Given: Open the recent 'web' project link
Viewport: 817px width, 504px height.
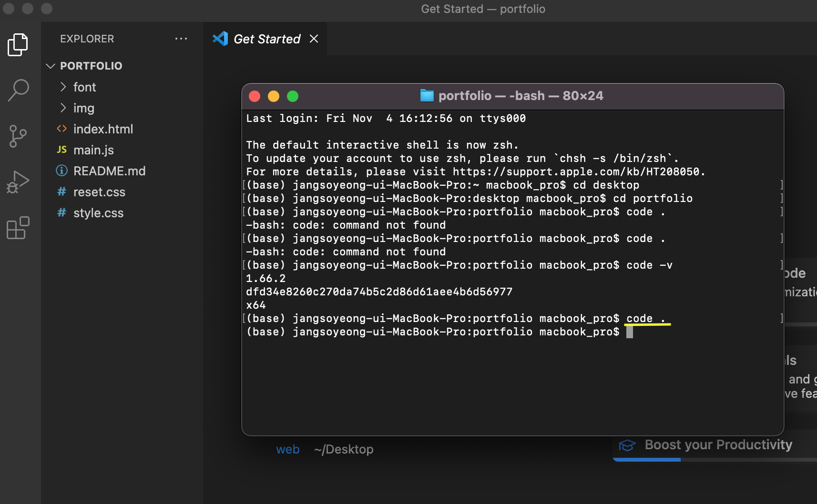Looking at the screenshot, I should [x=288, y=449].
